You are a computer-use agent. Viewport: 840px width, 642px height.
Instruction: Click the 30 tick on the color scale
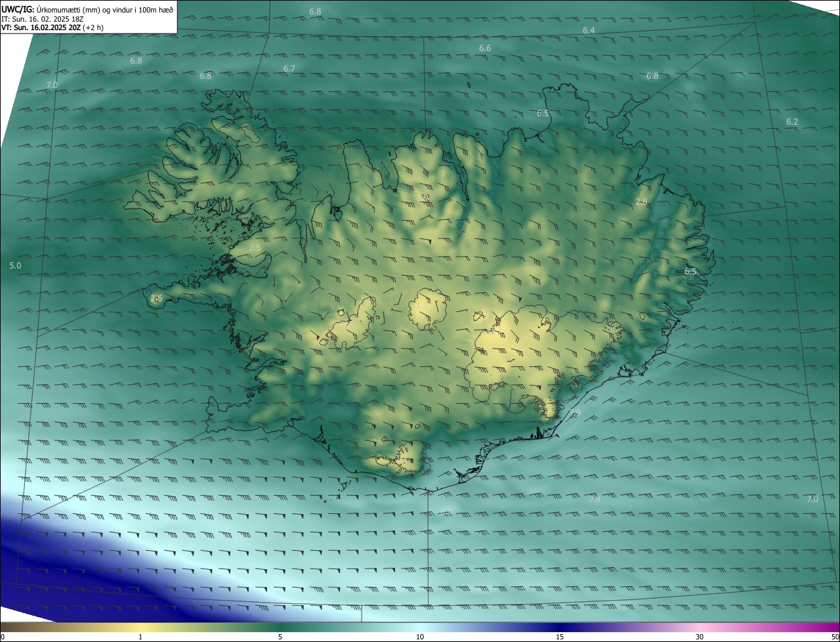[700, 637]
